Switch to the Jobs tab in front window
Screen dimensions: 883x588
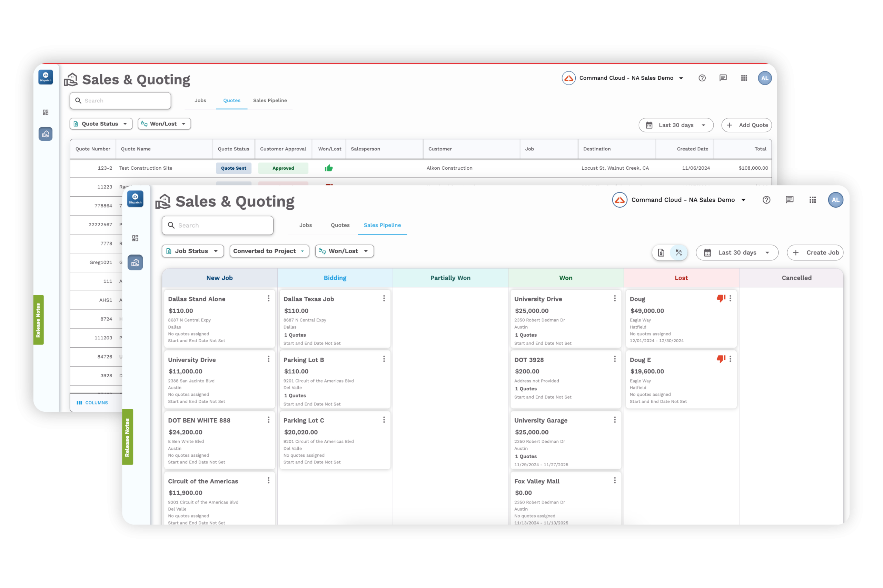point(306,225)
